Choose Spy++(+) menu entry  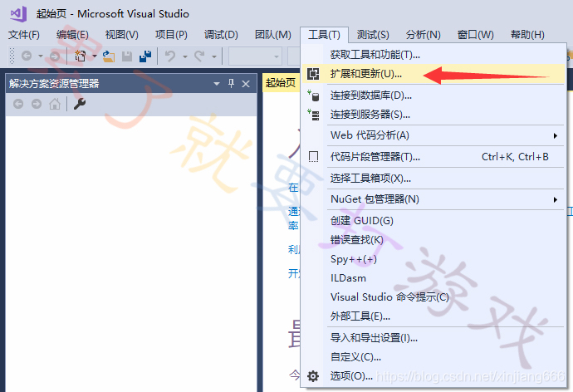click(433, 259)
